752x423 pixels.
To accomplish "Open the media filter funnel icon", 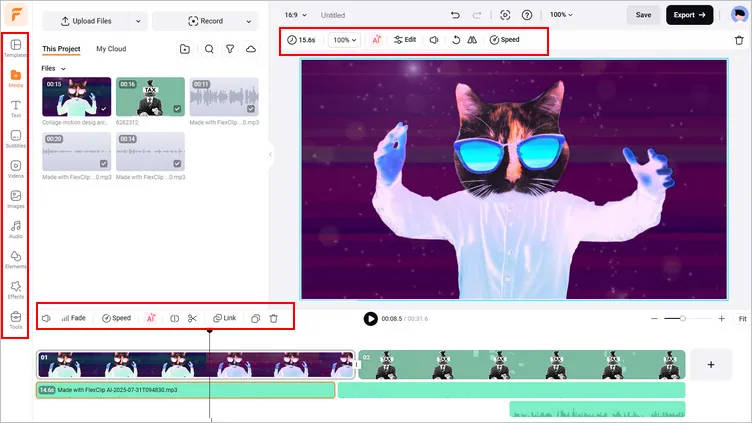I will pos(230,49).
